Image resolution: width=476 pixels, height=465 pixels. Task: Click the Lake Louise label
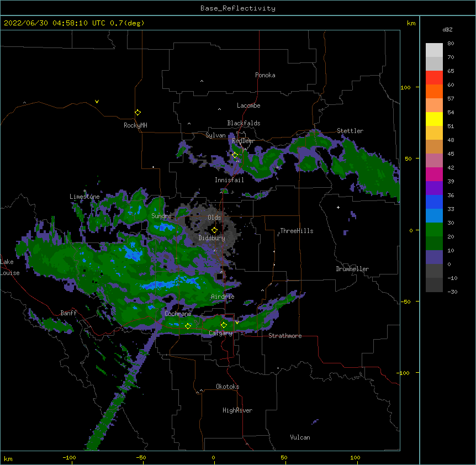pos(9,267)
